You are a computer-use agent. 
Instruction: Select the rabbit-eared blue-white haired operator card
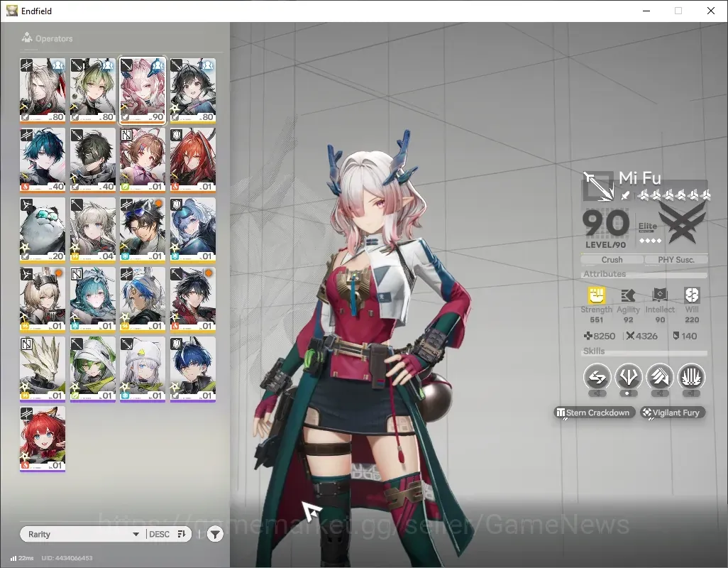143,300
